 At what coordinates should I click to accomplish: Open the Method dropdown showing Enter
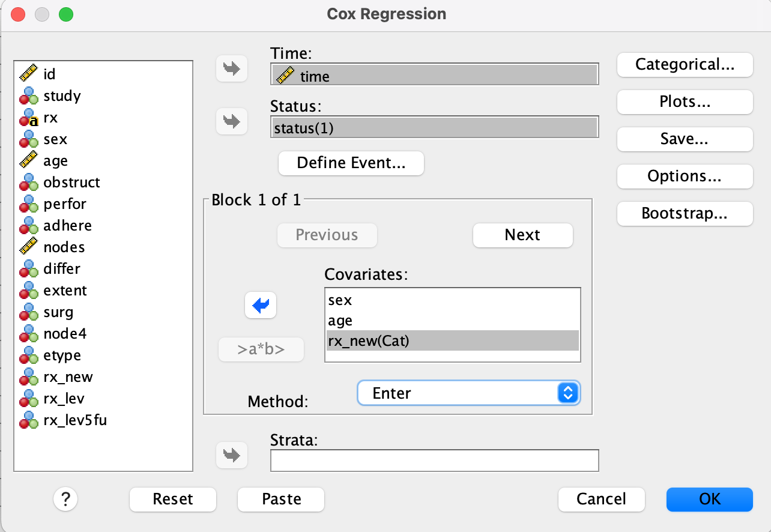click(x=468, y=393)
